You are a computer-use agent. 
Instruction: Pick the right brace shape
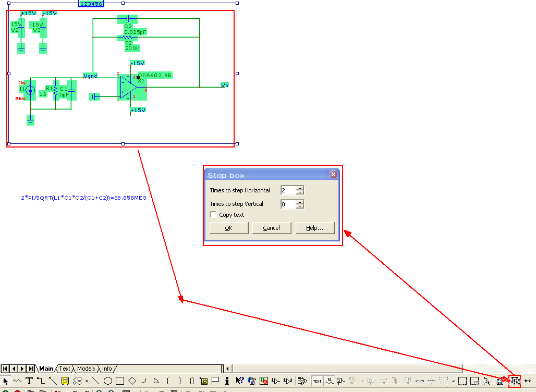(x=180, y=381)
